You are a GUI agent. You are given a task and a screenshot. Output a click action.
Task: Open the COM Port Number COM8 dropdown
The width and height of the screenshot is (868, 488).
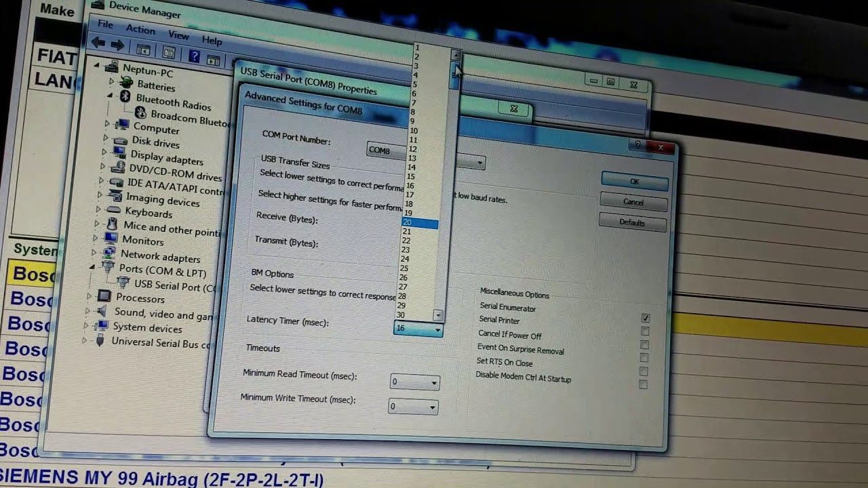426,155
